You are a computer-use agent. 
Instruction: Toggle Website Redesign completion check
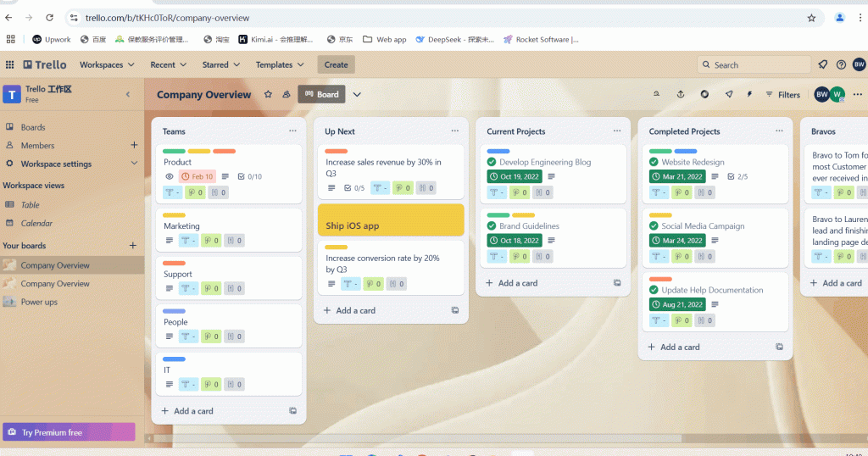click(654, 162)
